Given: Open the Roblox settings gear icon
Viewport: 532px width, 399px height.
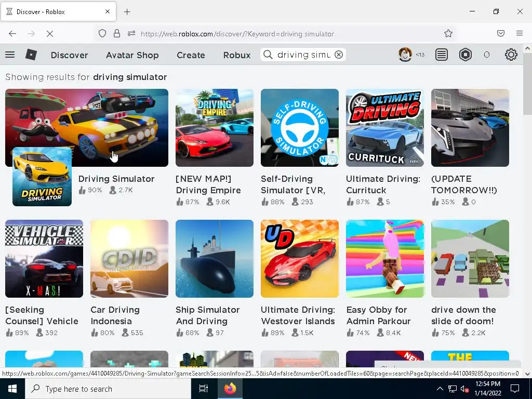Looking at the screenshot, I should [511, 55].
